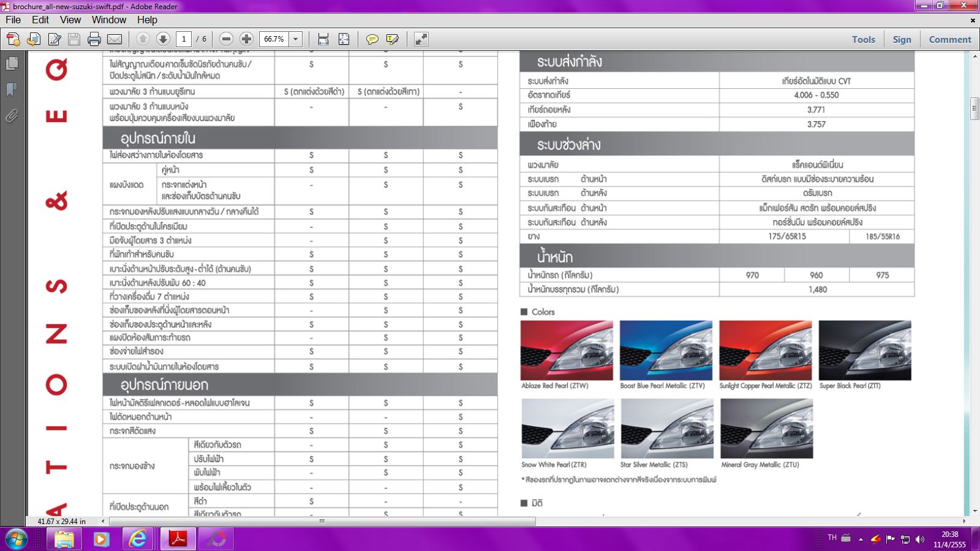Go to next page arrow

163,39
